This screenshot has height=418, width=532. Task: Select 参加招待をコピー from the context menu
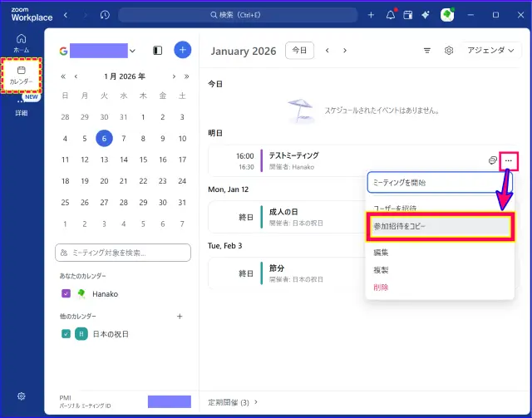[440, 226]
